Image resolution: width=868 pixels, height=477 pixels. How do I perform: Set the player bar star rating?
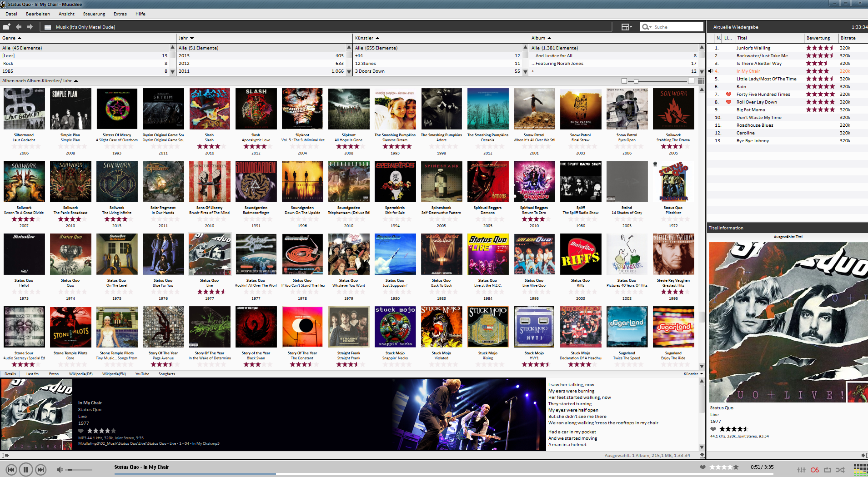point(724,467)
